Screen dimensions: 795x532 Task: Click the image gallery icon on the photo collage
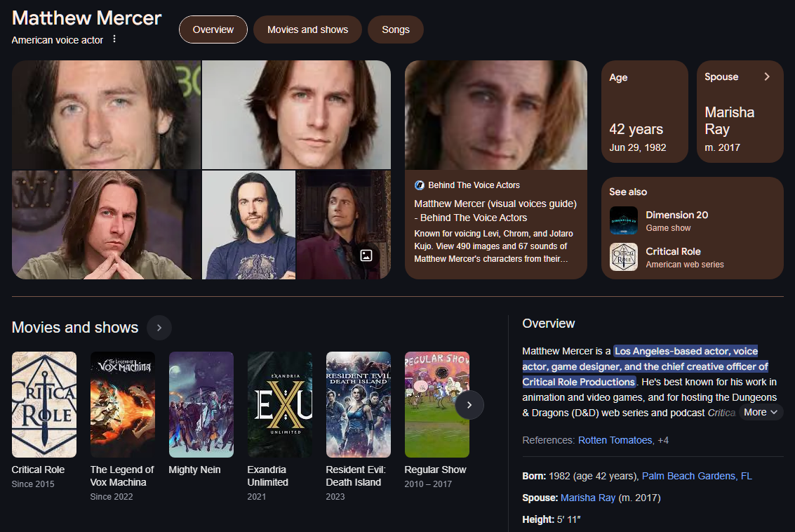click(x=366, y=255)
